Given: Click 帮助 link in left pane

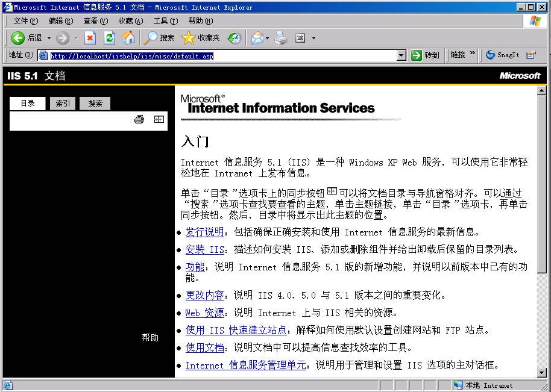Looking at the screenshot, I should (x=150, y=338).
